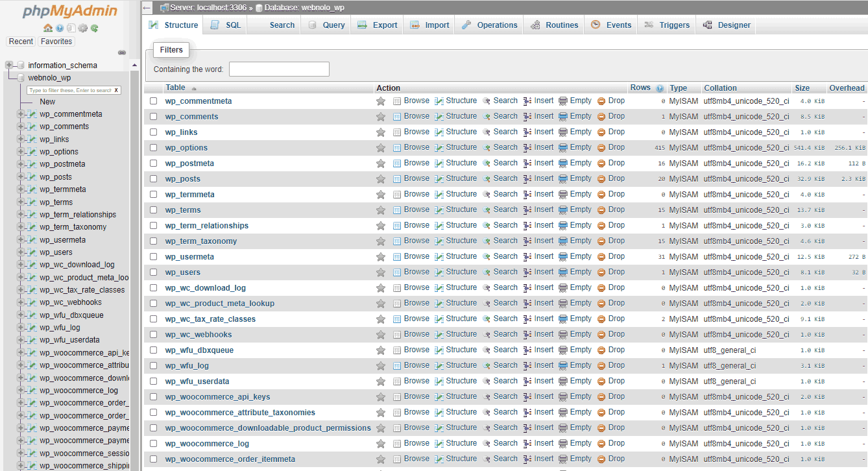The image size is (868, 471).
Task: Clear the table filter with X icon
Action: (116, 90)
